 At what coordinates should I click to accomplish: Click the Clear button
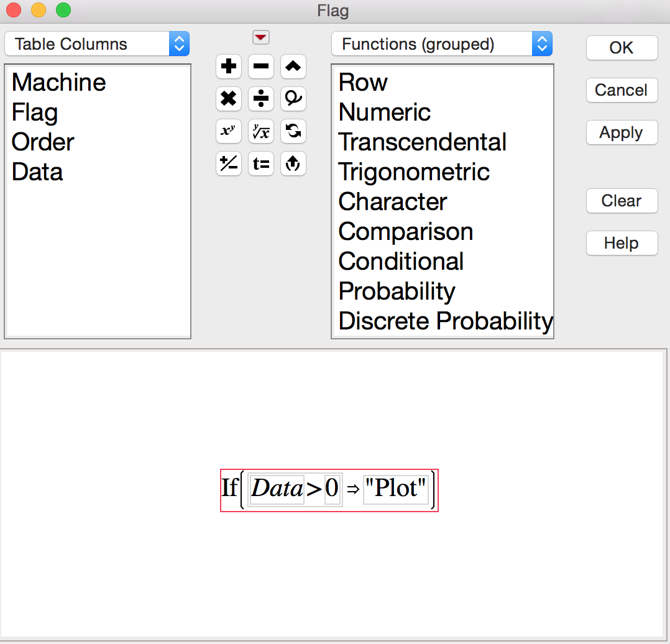click(x=622, y=201)
